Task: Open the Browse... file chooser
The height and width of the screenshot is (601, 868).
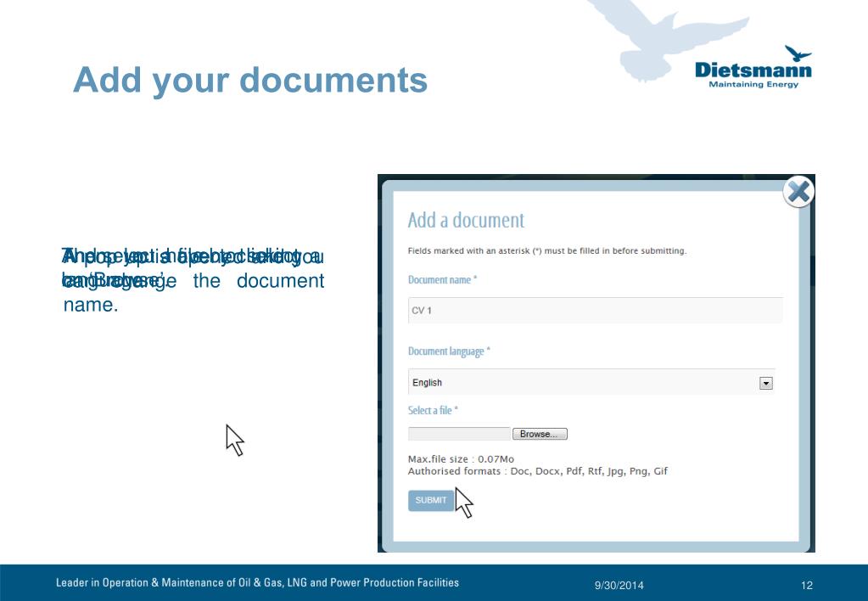Action: click(540, 434)
